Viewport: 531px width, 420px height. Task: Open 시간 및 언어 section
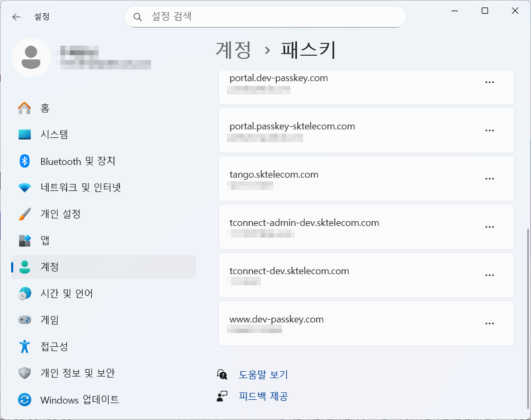pyautogui.click(x=103, y=294)
